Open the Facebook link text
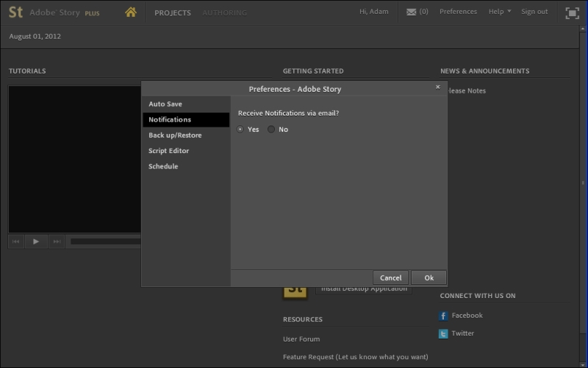This screenshot has height=368, width=588. 467,316
